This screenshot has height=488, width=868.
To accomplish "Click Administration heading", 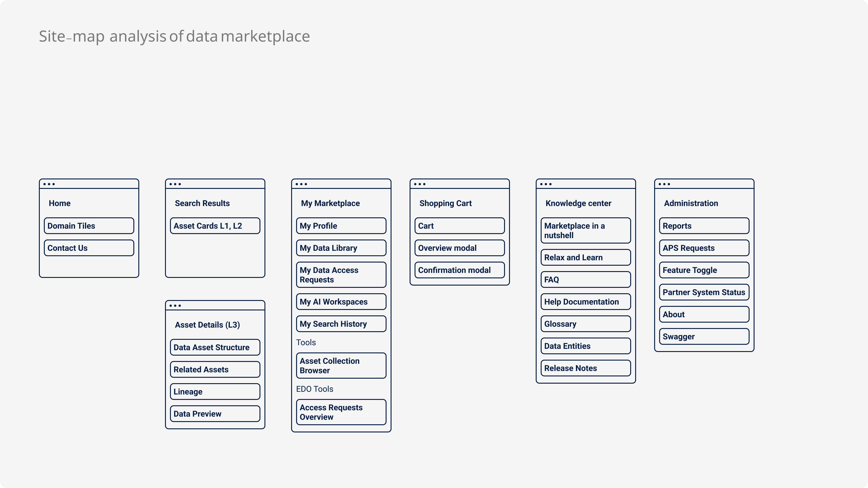I will coord(691,203).
